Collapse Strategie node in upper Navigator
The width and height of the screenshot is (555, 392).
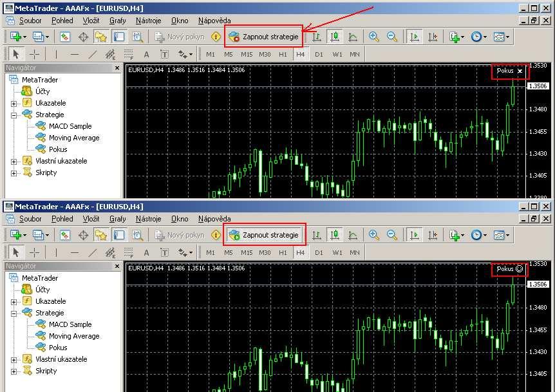[x=14, y=115]
